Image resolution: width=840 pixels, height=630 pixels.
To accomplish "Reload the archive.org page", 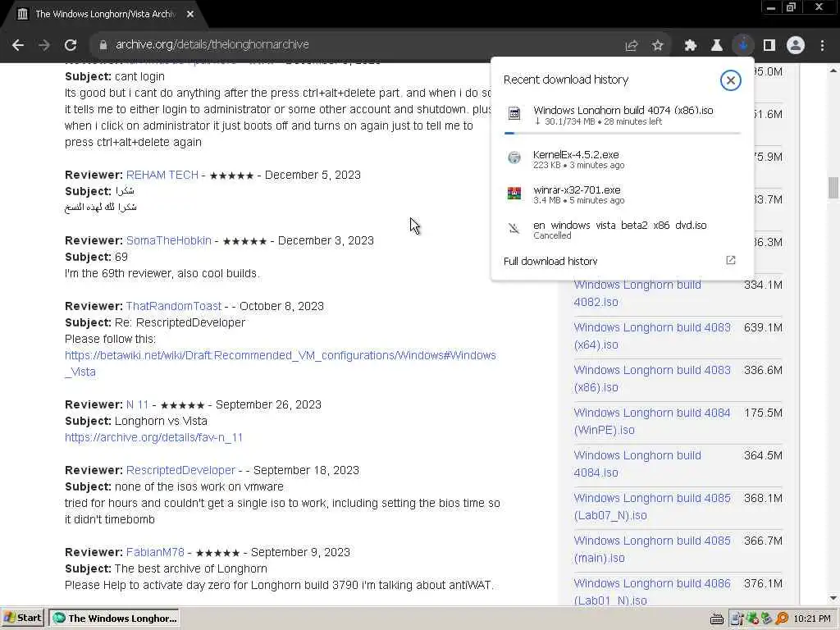I will (x=71, y=45).
